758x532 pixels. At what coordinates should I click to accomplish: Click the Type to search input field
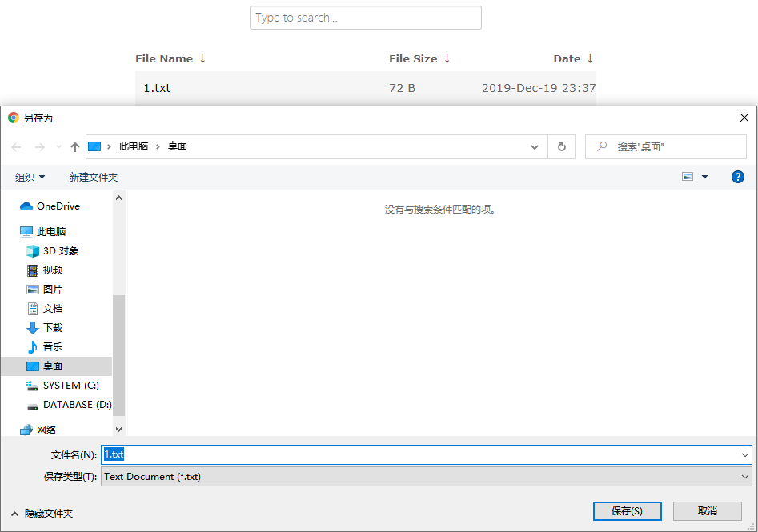pos(365,17)
